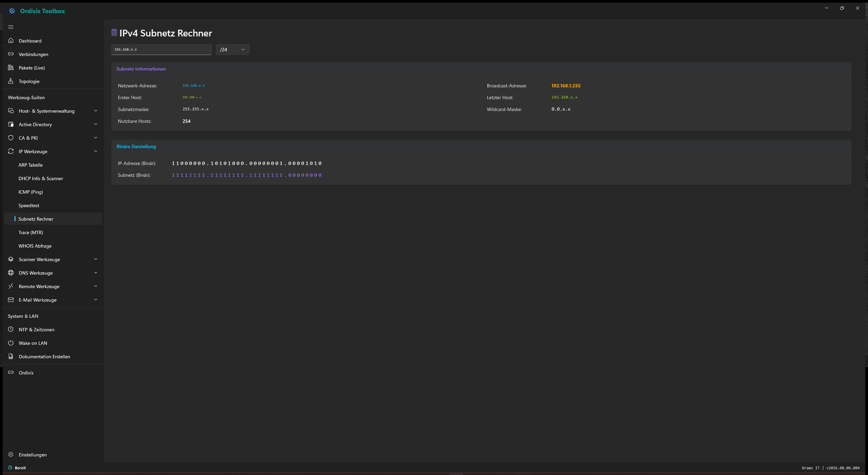The image size is (868, 475).
Task: Click the Wildcard-Maske value 0.0.x.x
Action: tap(561, 109)
